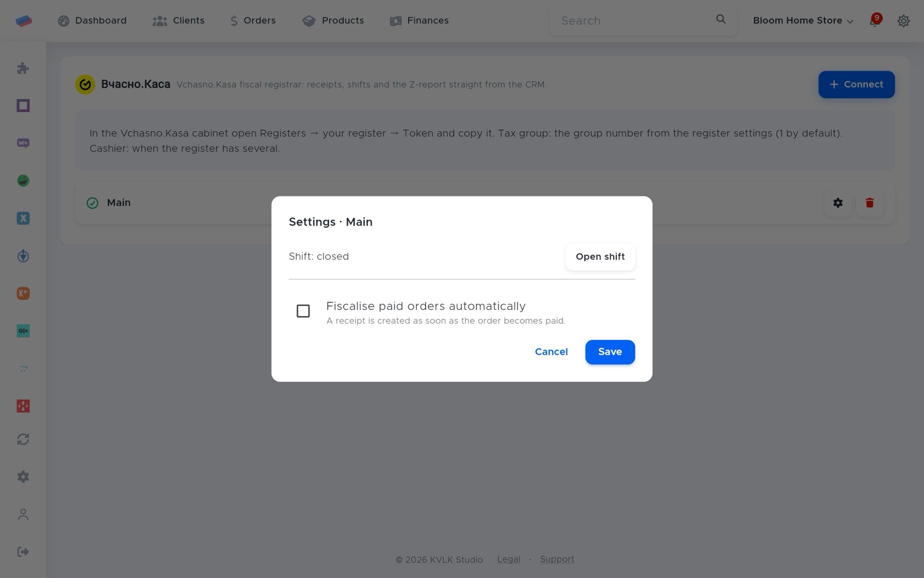Click the search magnifier icon

click(721, 20)
